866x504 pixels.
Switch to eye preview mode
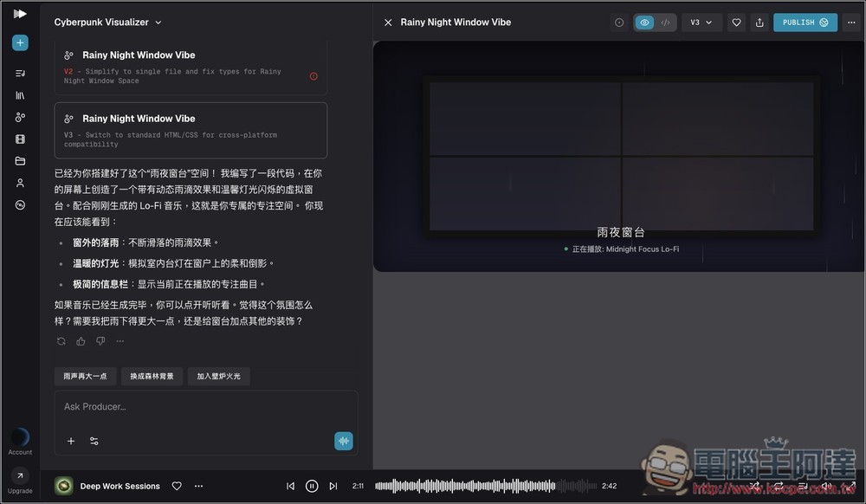point(644,23)
